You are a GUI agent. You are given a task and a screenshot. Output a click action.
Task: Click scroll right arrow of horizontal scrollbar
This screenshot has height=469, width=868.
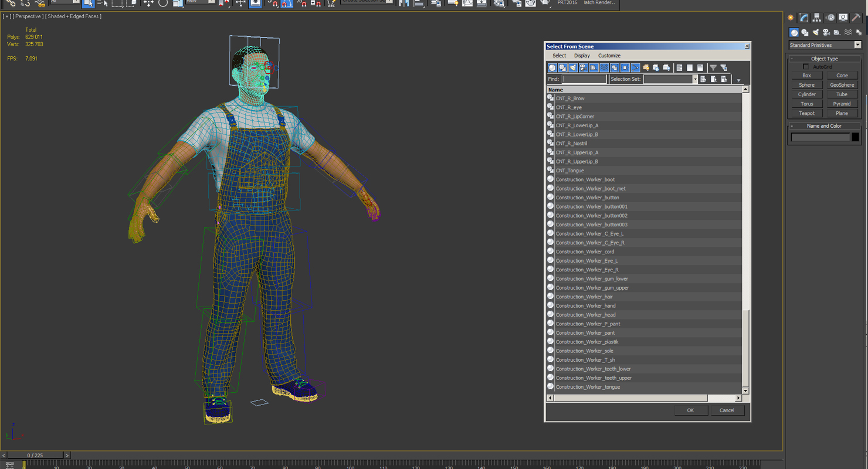(738, 398)
